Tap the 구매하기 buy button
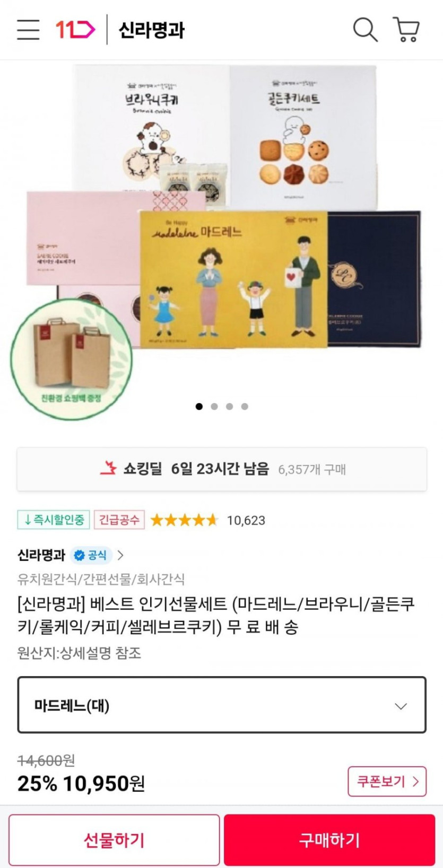The image size is (443, 868). [x=329, y=840]
